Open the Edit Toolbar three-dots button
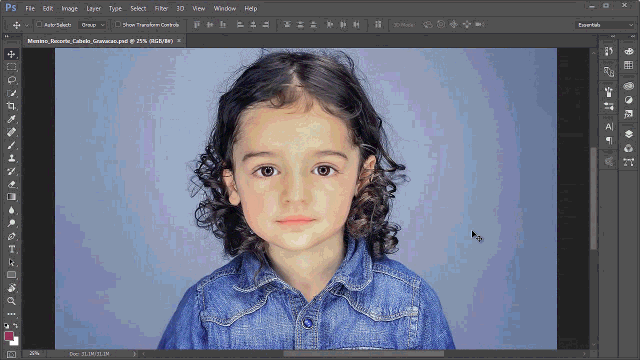Screen dimensions: 640x360 pyautogui.click(x=11, y=314)
